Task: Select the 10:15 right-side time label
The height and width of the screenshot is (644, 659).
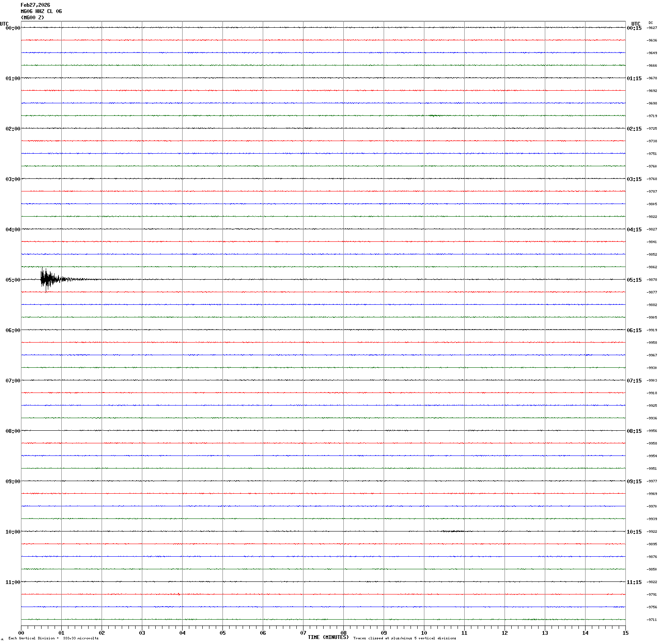Action: (x=634, y=532)
